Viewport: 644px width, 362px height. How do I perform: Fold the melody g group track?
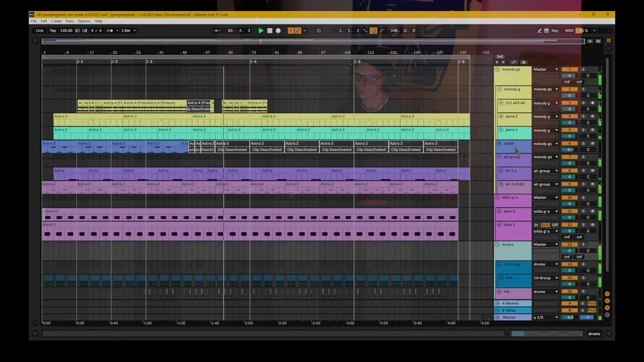tap(499, 89)
